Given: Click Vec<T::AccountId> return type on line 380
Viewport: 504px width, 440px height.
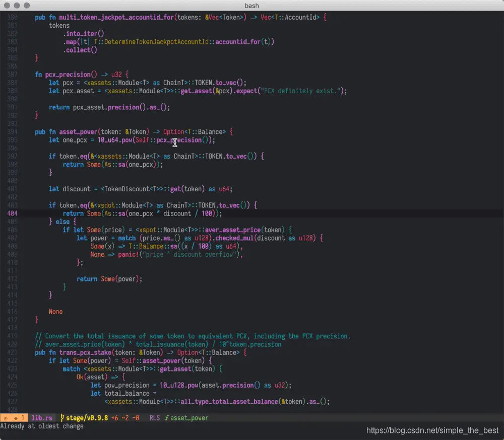Looking at the screenshot, I should pos(290,17).
